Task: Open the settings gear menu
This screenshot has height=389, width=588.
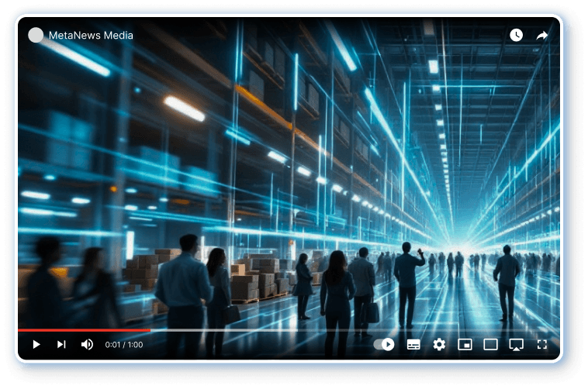Action: [439, 344]
